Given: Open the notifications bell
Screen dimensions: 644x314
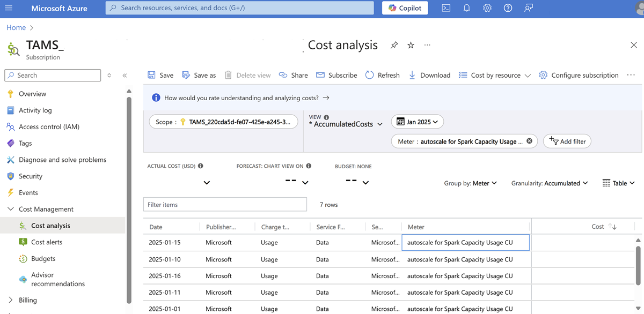Looking at the screenshot, I should coord(466,8).
